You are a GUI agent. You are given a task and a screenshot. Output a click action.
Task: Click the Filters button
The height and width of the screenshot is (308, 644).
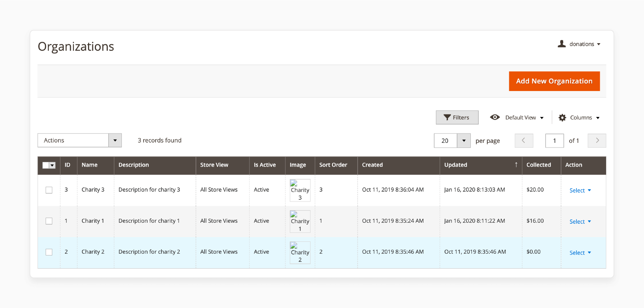pyautogui.click(x=457, y=117)
